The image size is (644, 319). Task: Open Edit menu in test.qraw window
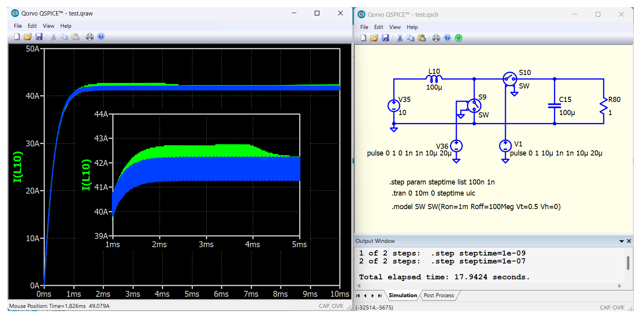(32, 26)
